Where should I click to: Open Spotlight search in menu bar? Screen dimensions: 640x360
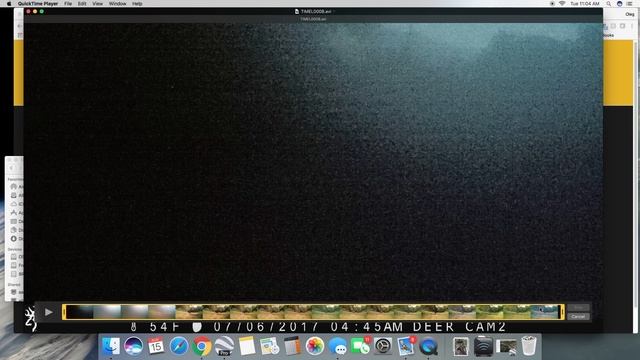609,4
